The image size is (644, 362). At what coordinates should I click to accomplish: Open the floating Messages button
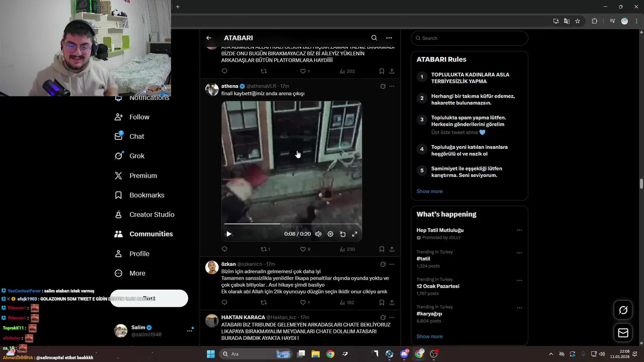coord(623,333)
